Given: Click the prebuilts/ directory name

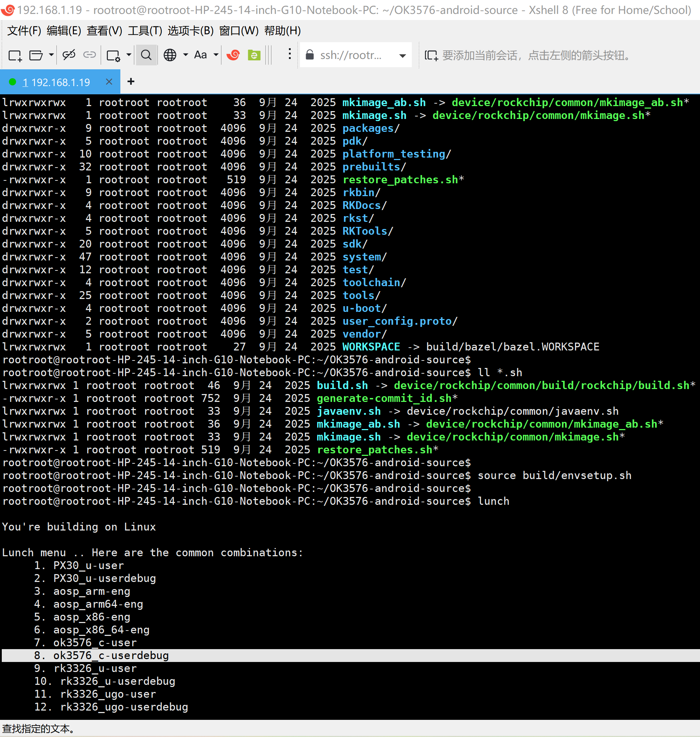Looking at the screenshot, I should 374,167.
